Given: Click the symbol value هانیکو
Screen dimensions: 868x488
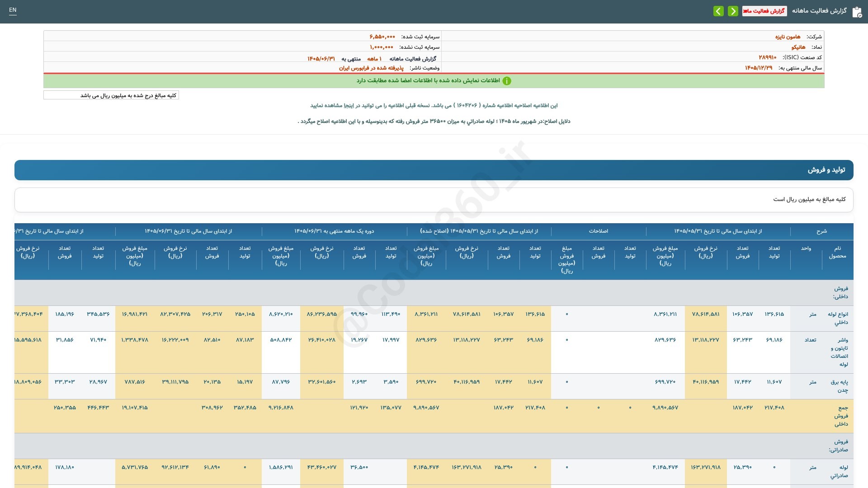Looking at the screenshot, I should tap(798, 47).
